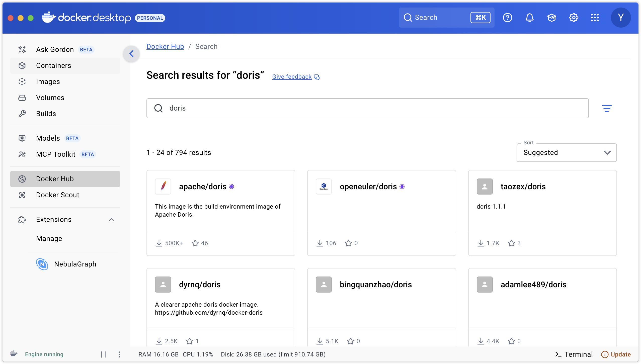641x364 pixels.
Task: Open filter options icon beside search field
Action: click(x=607, y=108)
